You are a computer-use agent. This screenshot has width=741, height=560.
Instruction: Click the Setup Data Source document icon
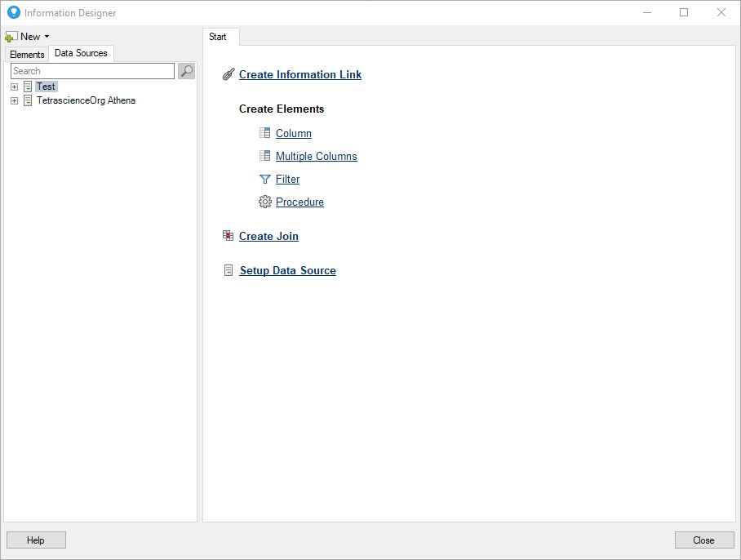228,269
